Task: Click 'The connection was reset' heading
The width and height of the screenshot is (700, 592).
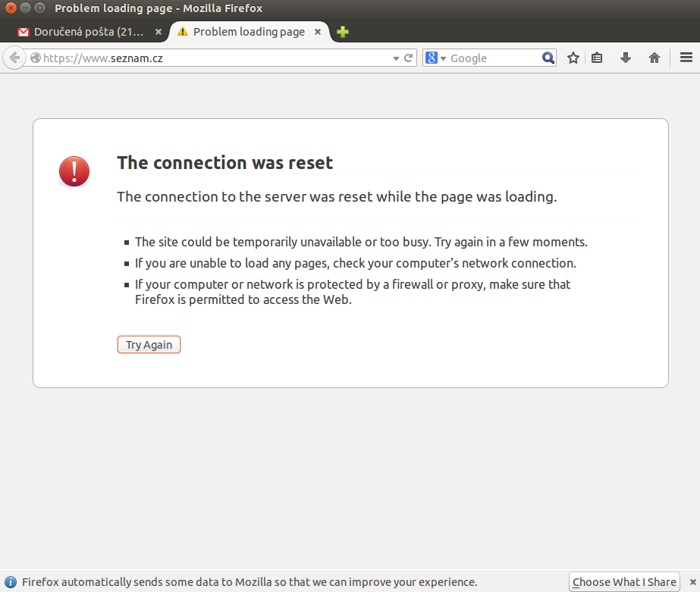Action: (x=224, y=163)
